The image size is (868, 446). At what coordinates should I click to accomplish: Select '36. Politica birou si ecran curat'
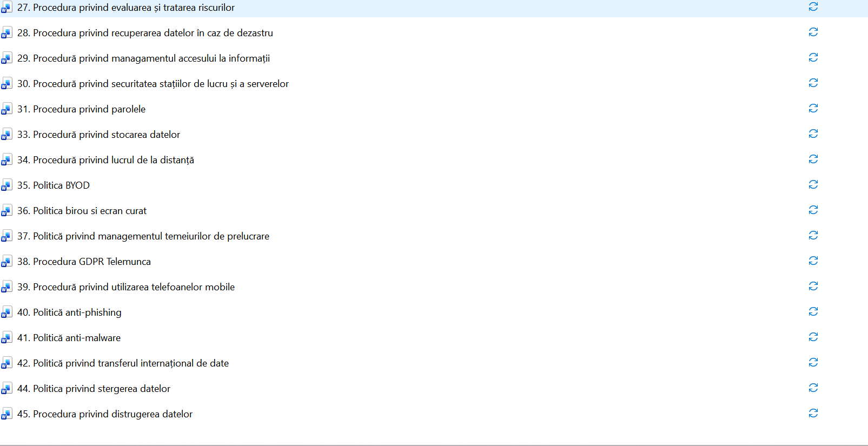pos(82,211)
